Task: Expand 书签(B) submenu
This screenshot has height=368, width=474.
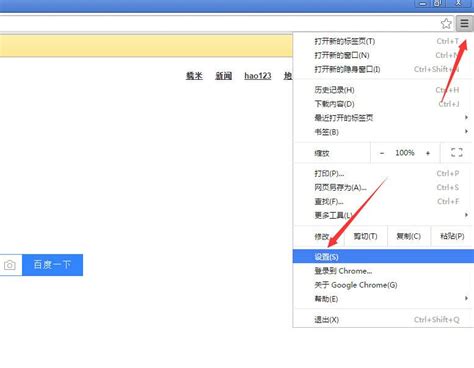Action: pyautogui.click(x=383, y=132)
